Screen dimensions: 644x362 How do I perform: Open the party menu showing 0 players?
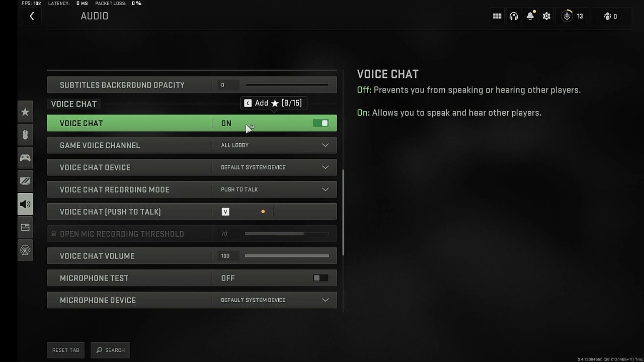[x=612, y=16]
